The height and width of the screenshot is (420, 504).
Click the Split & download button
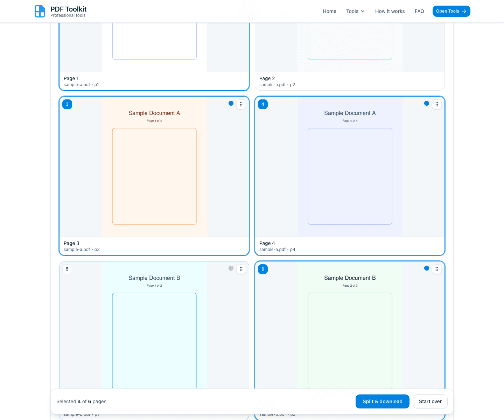pos(382,401)
